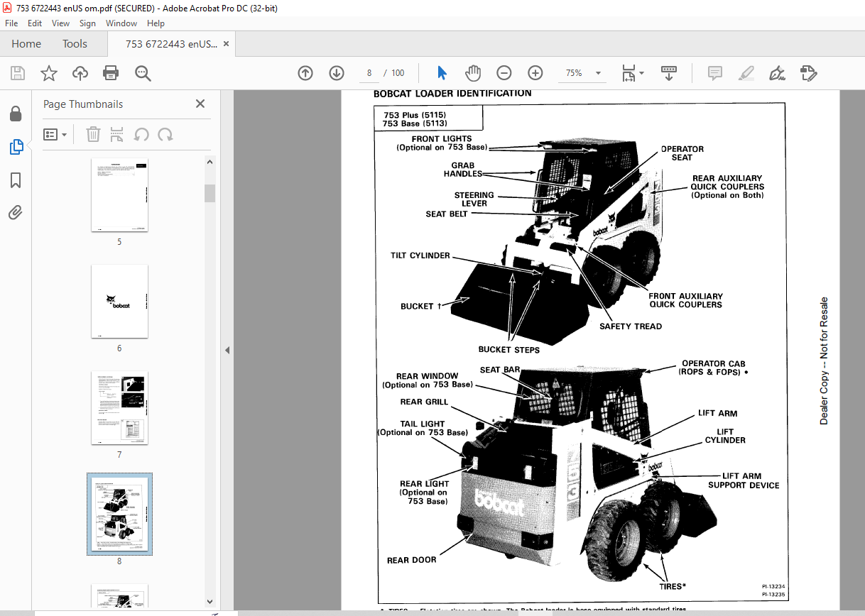The image size is (865, 616).
Task: Save the file with the disk icon
Action: coord(18,73)
